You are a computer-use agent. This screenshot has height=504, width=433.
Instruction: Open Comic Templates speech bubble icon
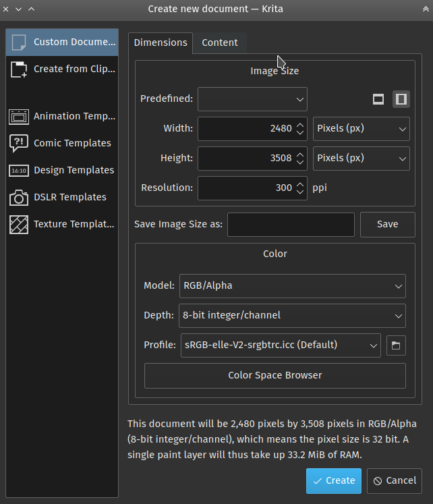coord(19,143)
